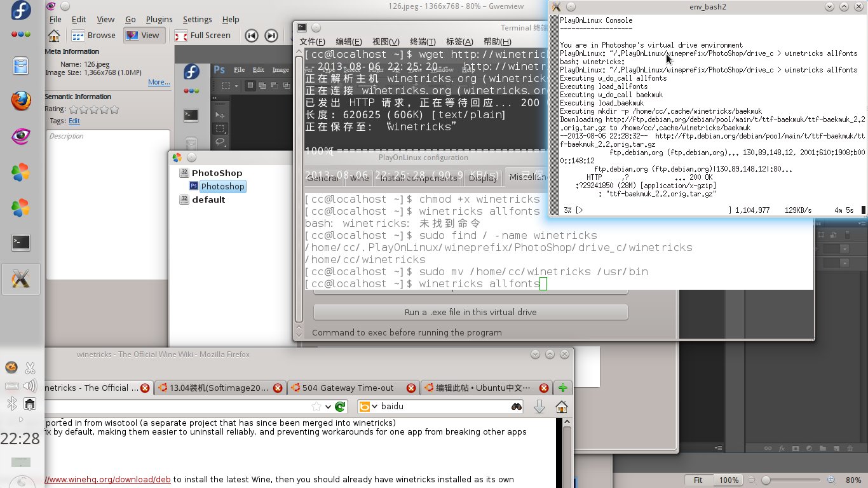This screenshot has width=868, height=488.
Task: Click the X11 app icon in dock
Action: 21,278
